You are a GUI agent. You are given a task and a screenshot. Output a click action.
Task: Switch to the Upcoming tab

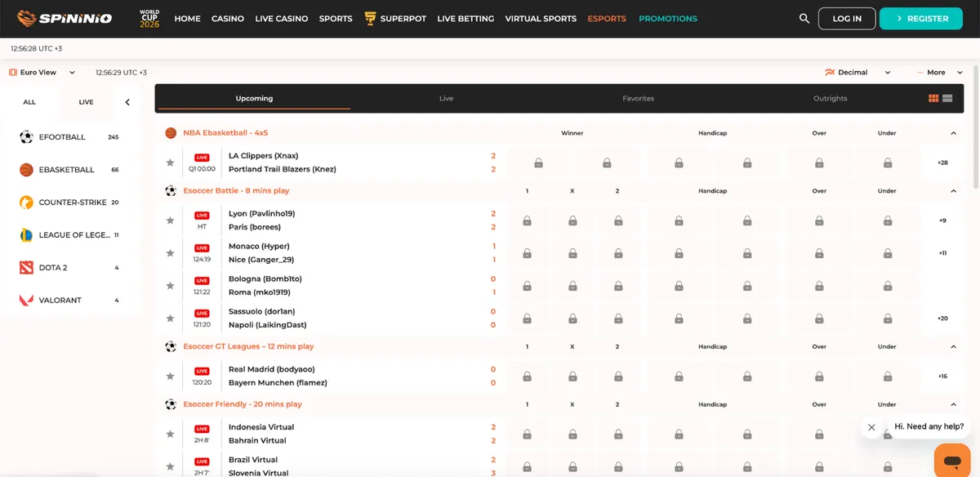coord(254,98)
